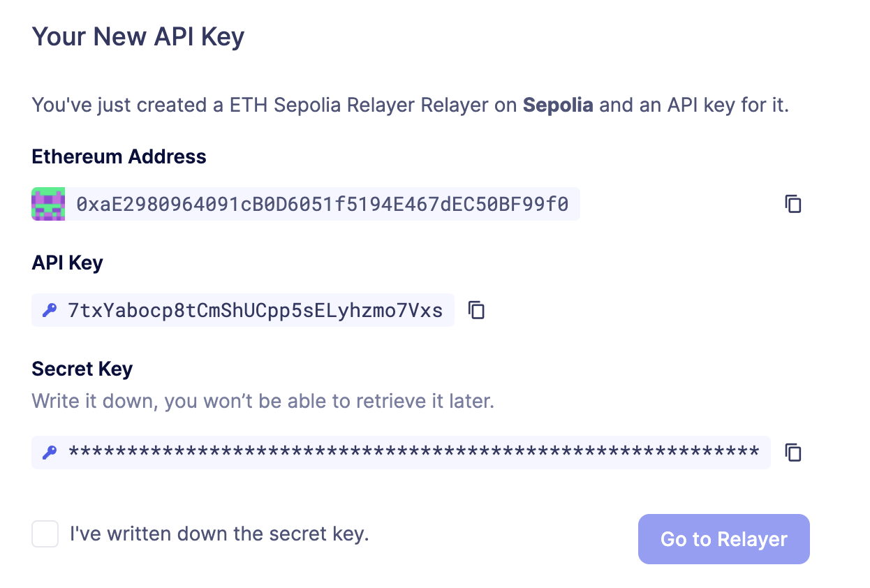
Task: Click the bold Sepolia text in the description
Action: pyautogui.click(x=557, y=105)
